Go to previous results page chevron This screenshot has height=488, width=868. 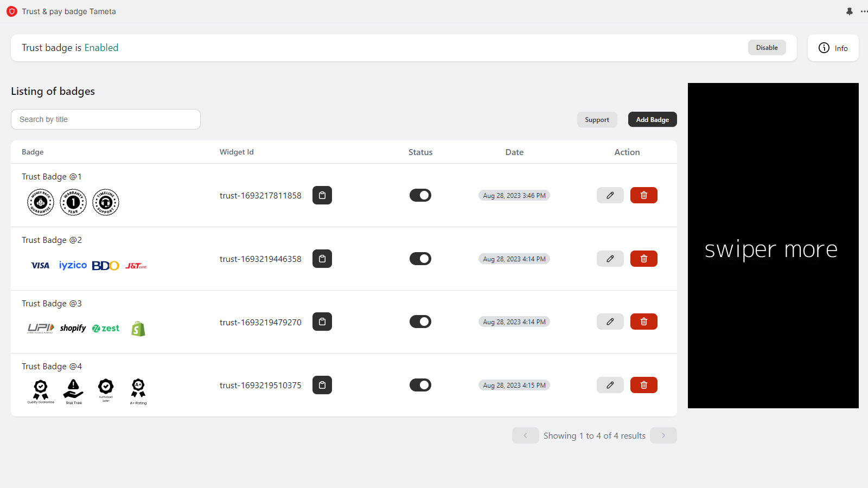(525, 435)
